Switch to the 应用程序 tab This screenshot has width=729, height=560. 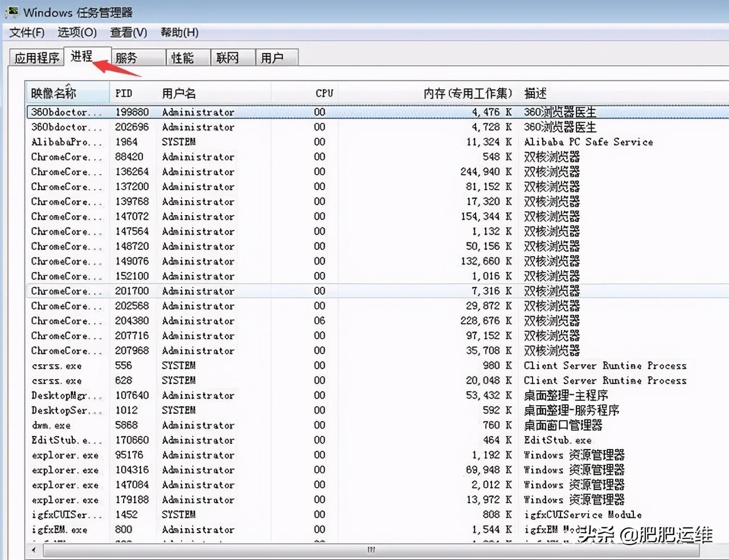click(36, 57)
